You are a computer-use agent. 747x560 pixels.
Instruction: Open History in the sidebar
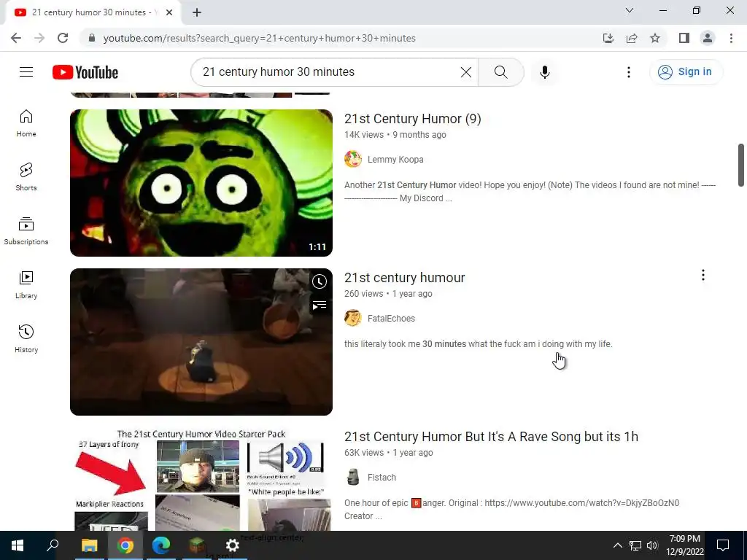click(x=26, y=338)
